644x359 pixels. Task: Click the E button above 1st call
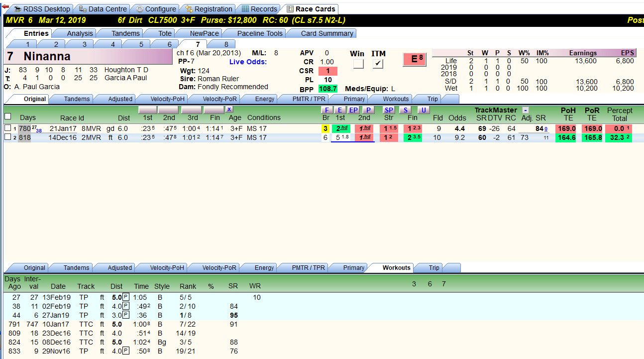(x=339, y=110)
